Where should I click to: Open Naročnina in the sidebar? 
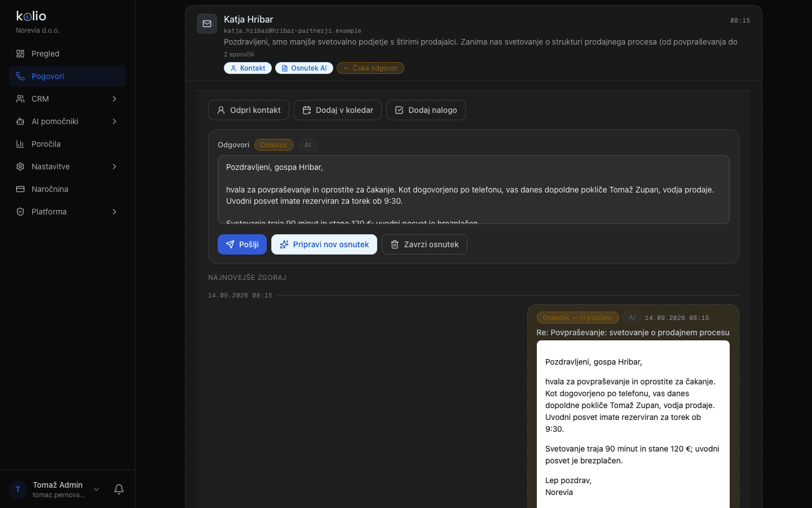(x=67, y=189)
